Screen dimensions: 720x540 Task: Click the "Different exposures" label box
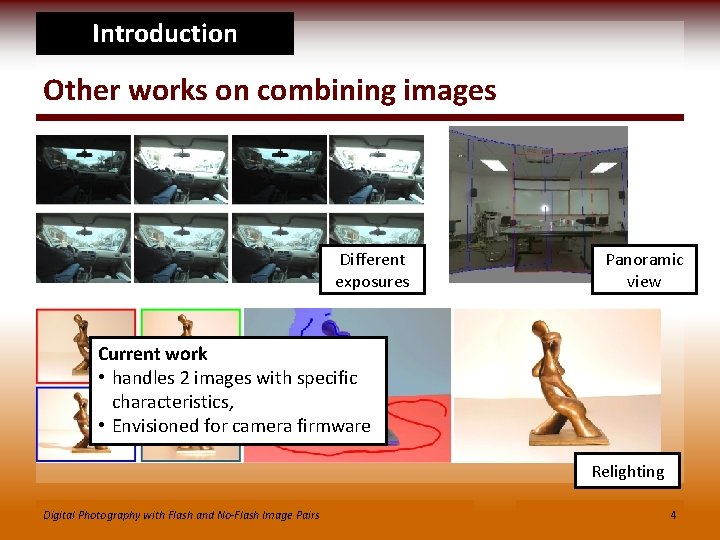pyautogui.click(x=372, y=270)
